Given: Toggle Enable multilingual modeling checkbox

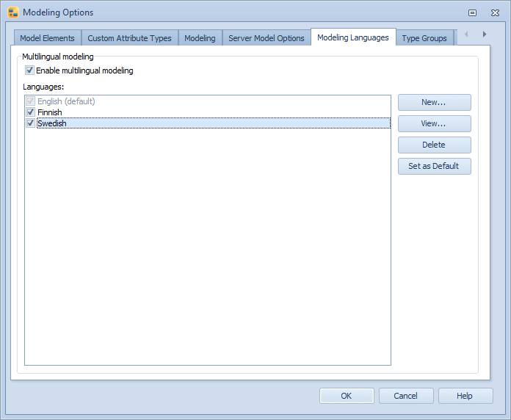Looking at the screenshot, I should [29, 70].
